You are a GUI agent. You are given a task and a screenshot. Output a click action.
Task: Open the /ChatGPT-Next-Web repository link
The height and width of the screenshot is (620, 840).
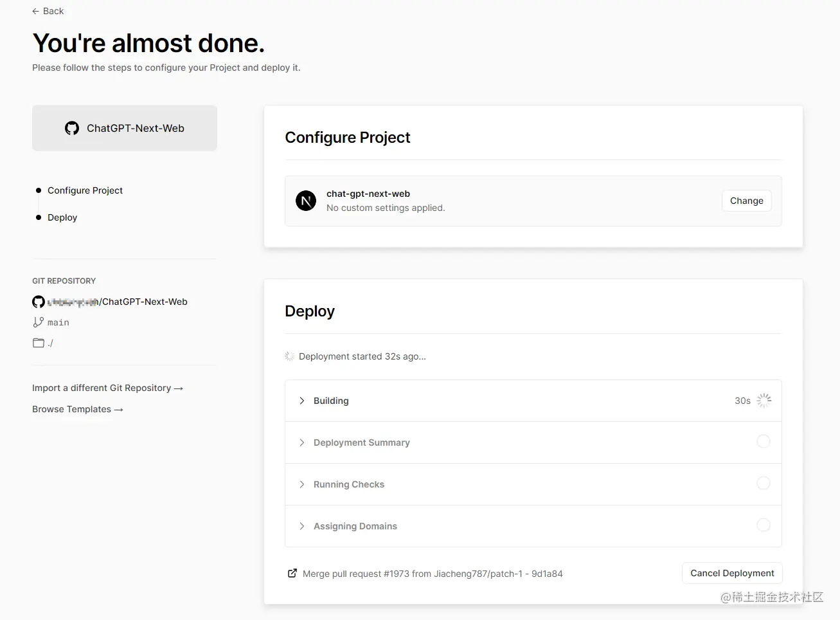click(x=118, y=302)
